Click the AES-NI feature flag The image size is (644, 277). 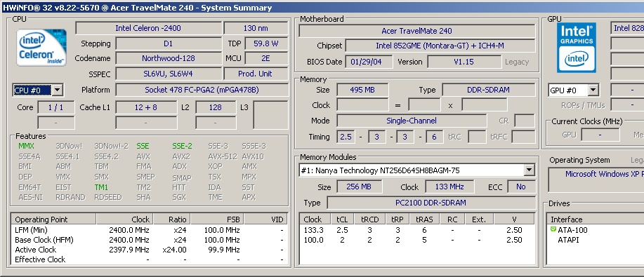click(30, 197)
